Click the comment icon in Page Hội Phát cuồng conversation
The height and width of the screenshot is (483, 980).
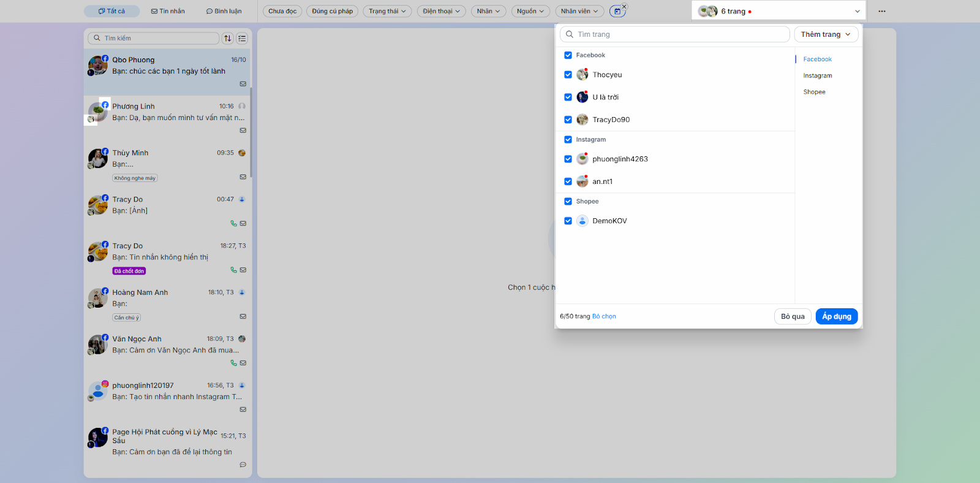[243, 465]
